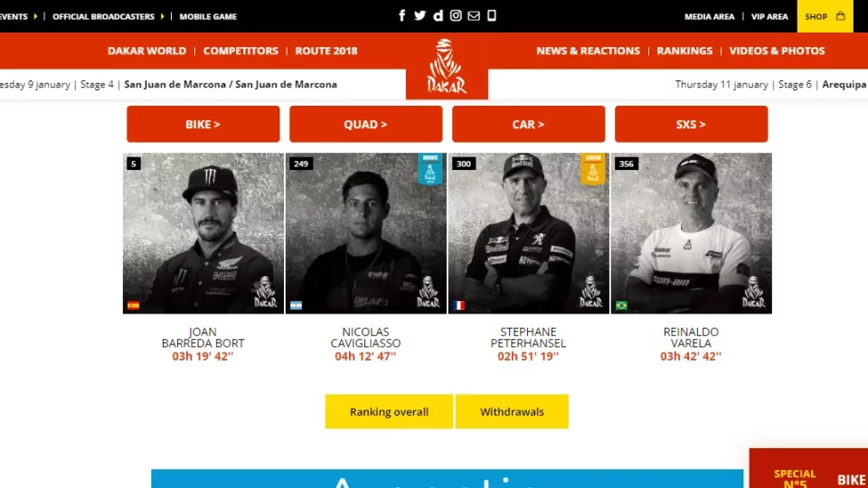868x488 pixels.
Task: Open Joan Barreda Bort's name link
Action: (x=203, y=337)
